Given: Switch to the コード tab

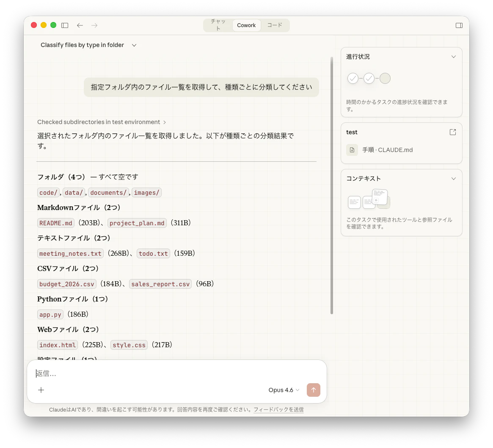Looking at the screenshot, I should click(275, 25).
